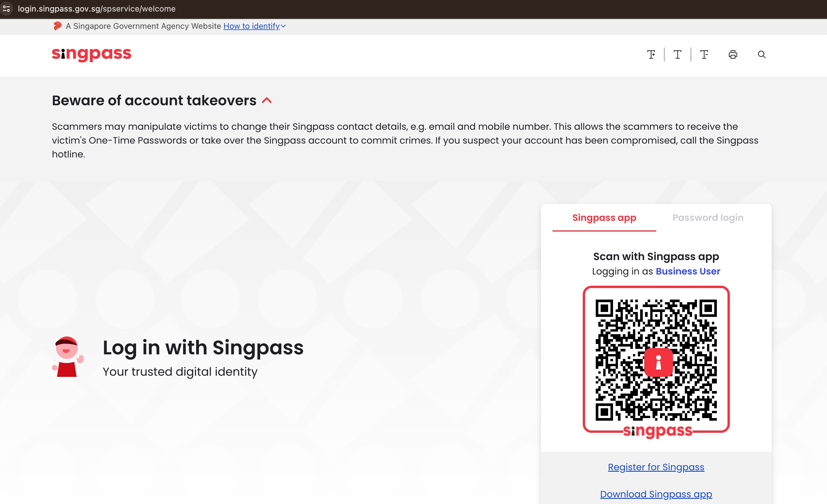Click the print page icon
Image resolution: width=827 pixels, height=504 pixels.
tap(733, 54)
